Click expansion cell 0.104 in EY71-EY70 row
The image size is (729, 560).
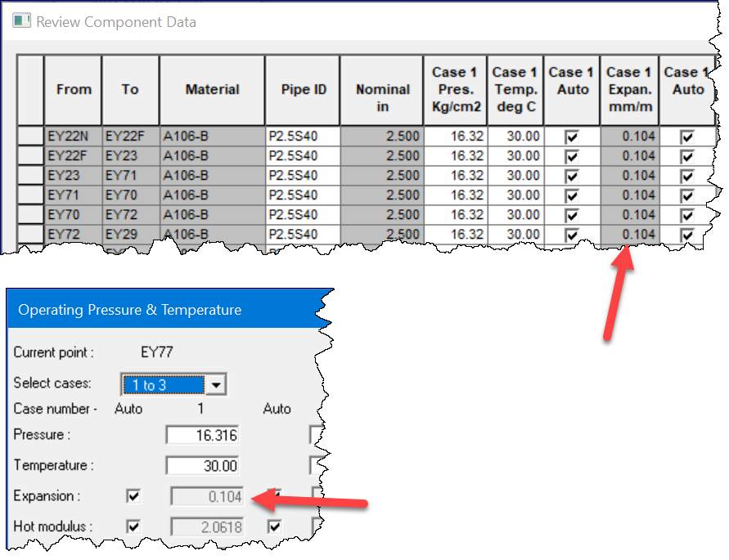629,195
